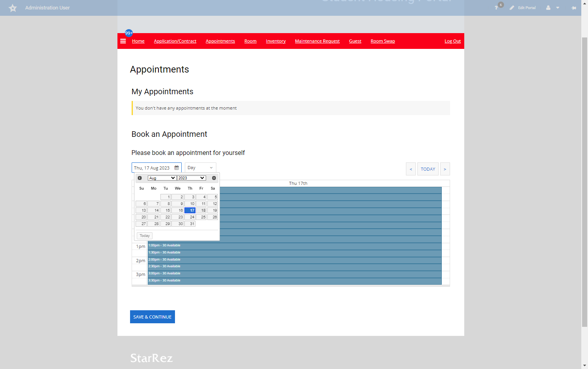Select the 1:00pm - 30 Available slot
The height and width of the screenshot is (369, 588).
click(x=295, y=246)
